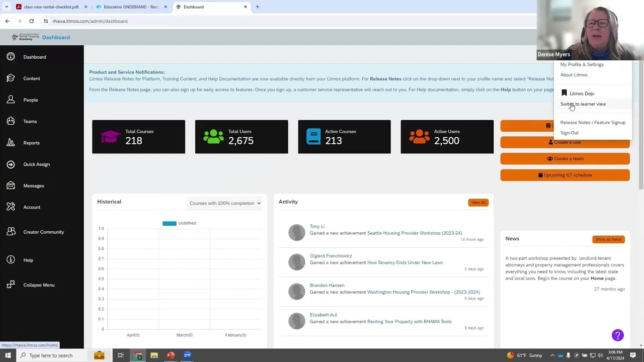Reload the page with browser refresh icon
The height and width of the screenshot is (362, 644).
(31, 21)
